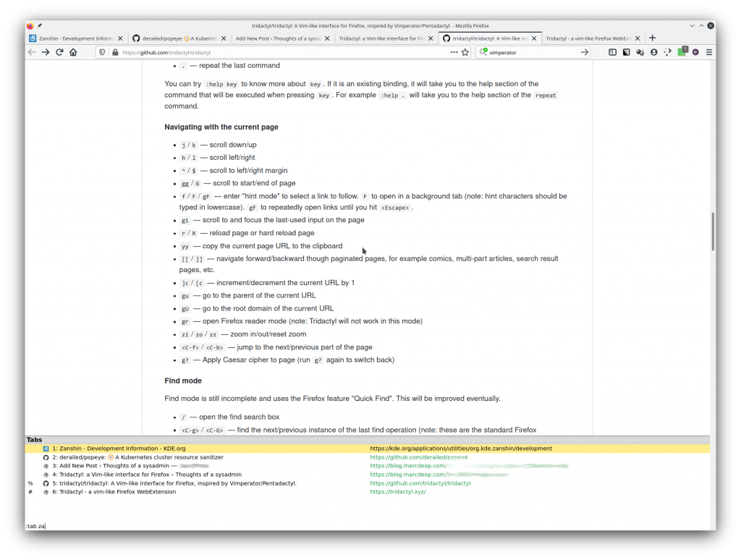Go forward with the forward arrow
This screenshot has height=560, width=741.
point(46,53)
